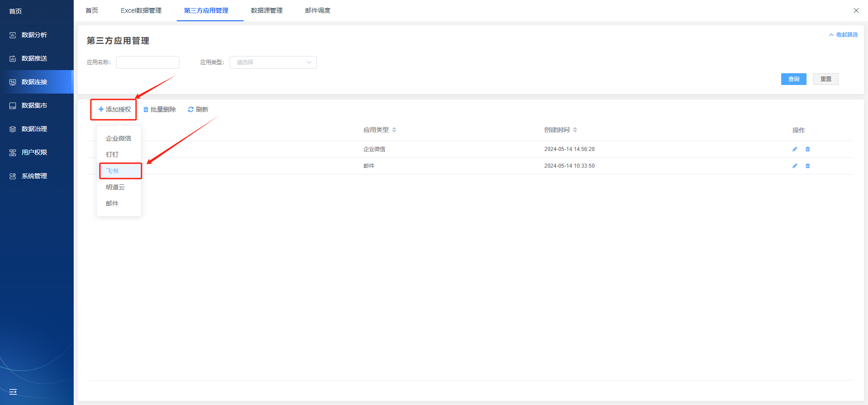The height and width of the screenshot is (405, 868).
Task: Delete the 邮件 table row
Action: tap(808, 166)
